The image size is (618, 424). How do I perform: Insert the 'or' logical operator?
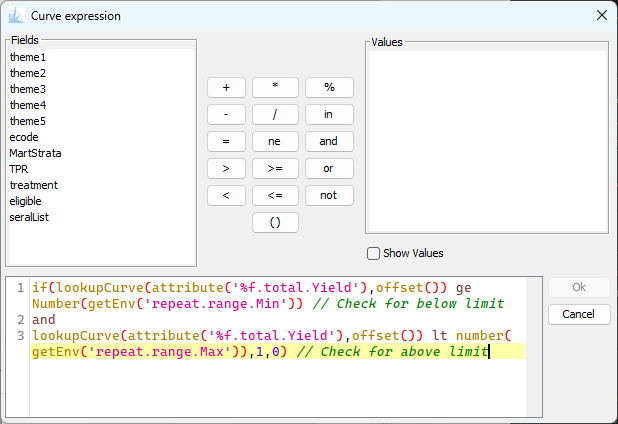[329, 169]
